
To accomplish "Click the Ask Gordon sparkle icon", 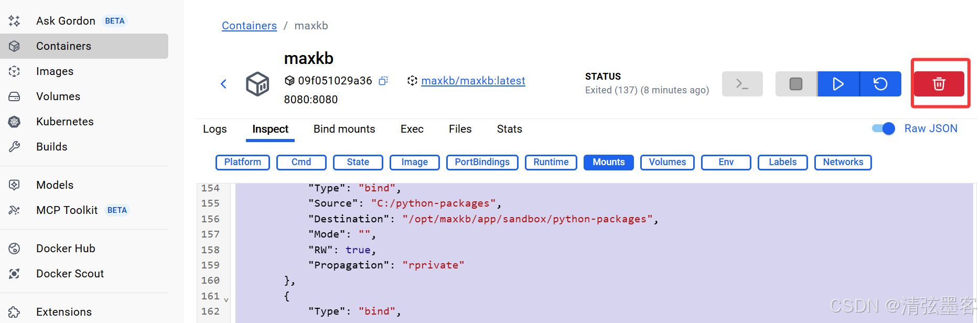I will (14, 21).
